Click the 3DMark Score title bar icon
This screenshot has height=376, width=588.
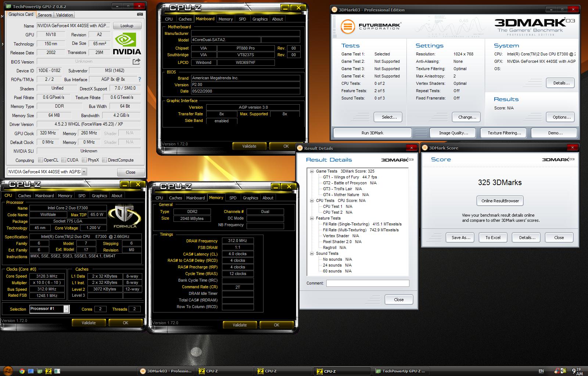[x=425, y=148]
